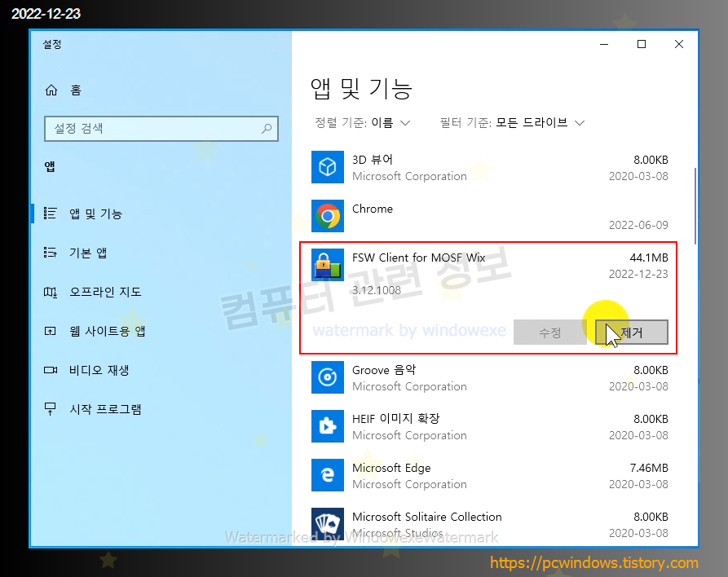
Task: Open the 정렬 기준 이름 sort dropdown
Action: [363, 122]
